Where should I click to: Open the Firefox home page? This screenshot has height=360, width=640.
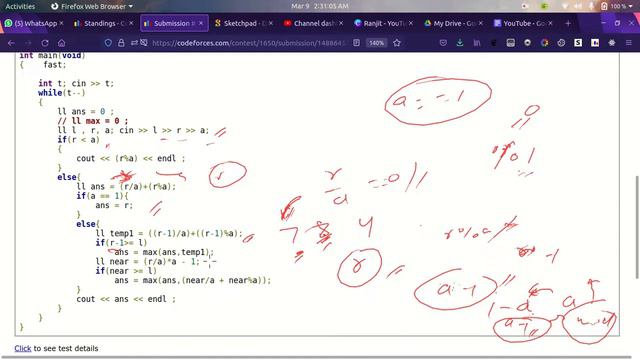coord(62,43)
